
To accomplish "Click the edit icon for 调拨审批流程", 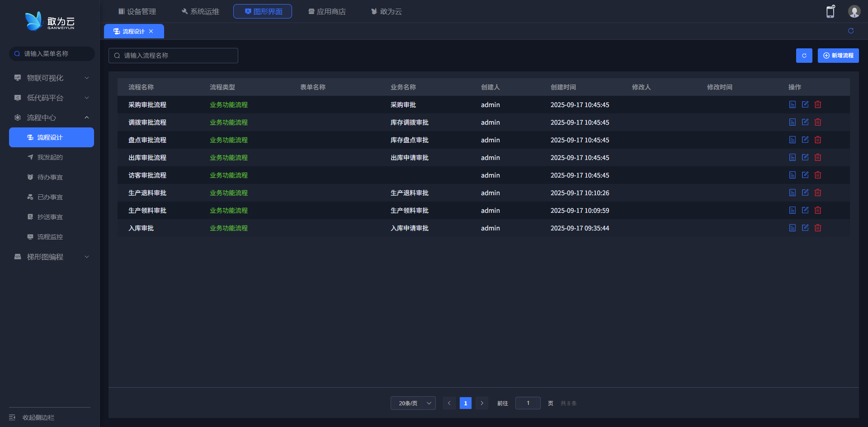I will click(x=805, y=122).
